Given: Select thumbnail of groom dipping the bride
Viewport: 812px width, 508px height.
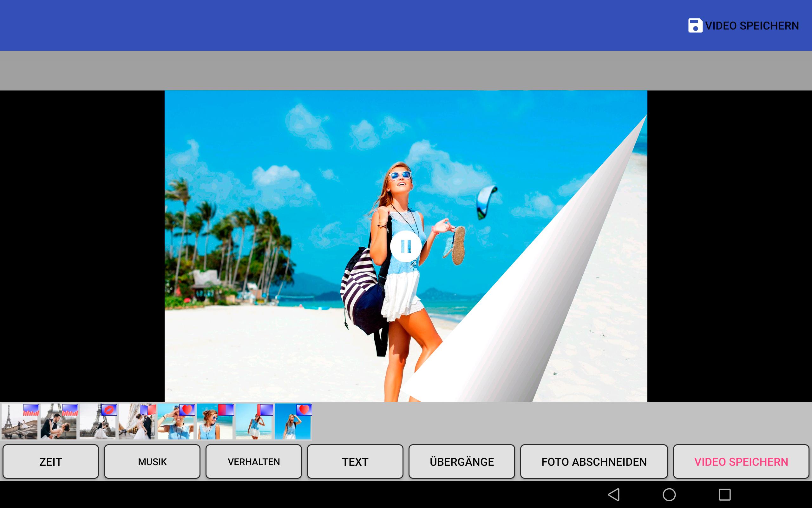Looking at the screenshot, I should click(58, 422).
